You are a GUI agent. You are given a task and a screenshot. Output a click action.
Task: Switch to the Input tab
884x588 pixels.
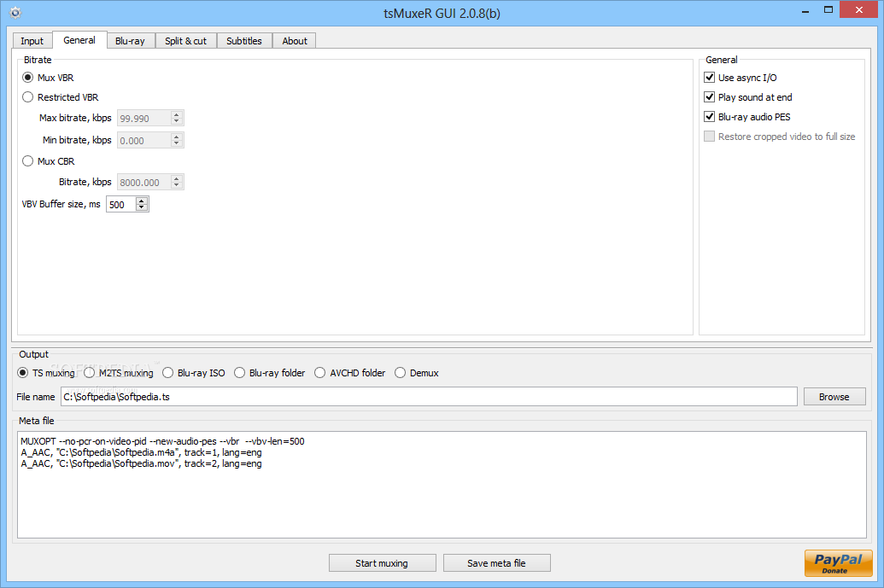pos(32,41)
